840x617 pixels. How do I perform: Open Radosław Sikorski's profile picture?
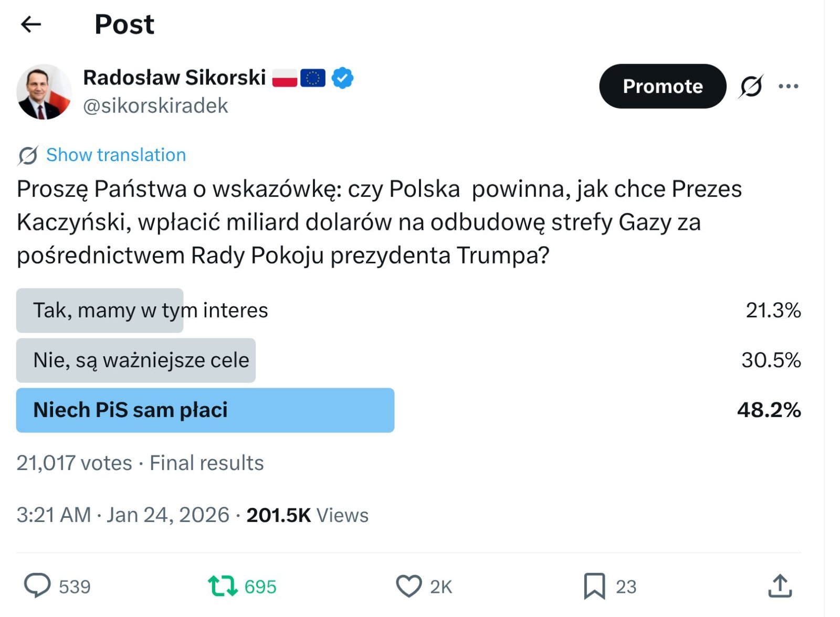click(x=44, y=92)
